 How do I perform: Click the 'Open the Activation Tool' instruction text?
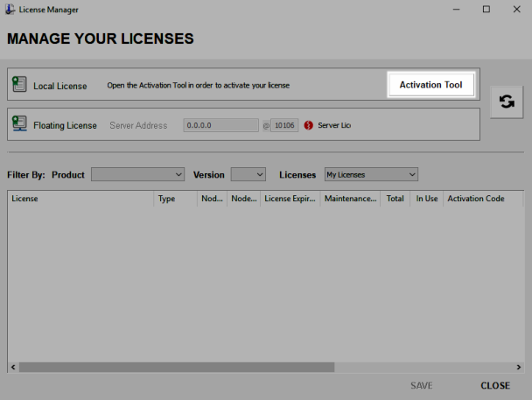[x=199, y=85]
